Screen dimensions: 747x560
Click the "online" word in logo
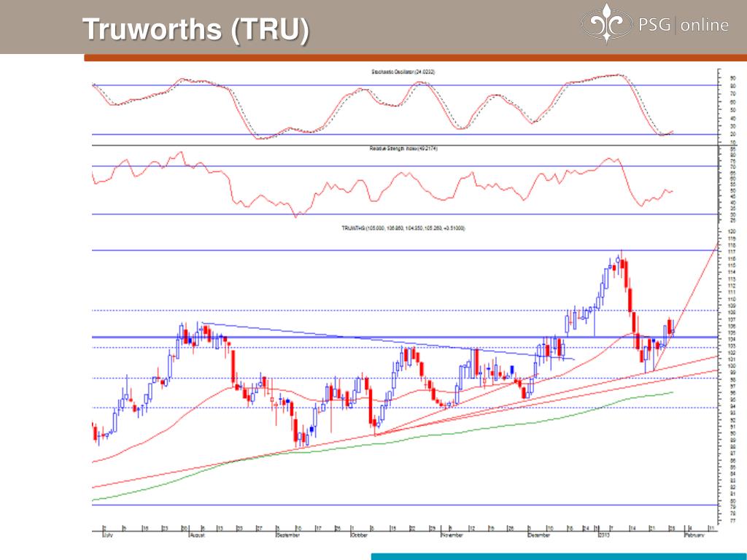click(x=705, y=25)
